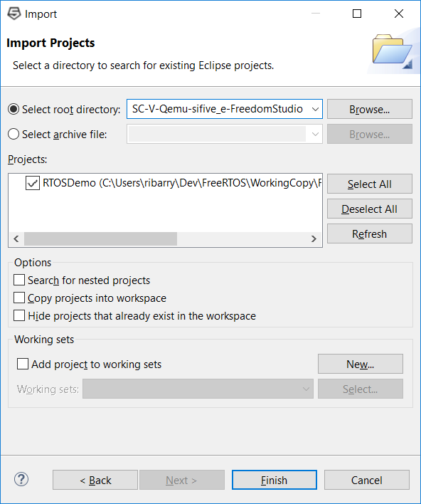The height and width of the screenshot is (504, 421).
Task: Choose the Select root directory radio option
Action: tap(14, 110)
